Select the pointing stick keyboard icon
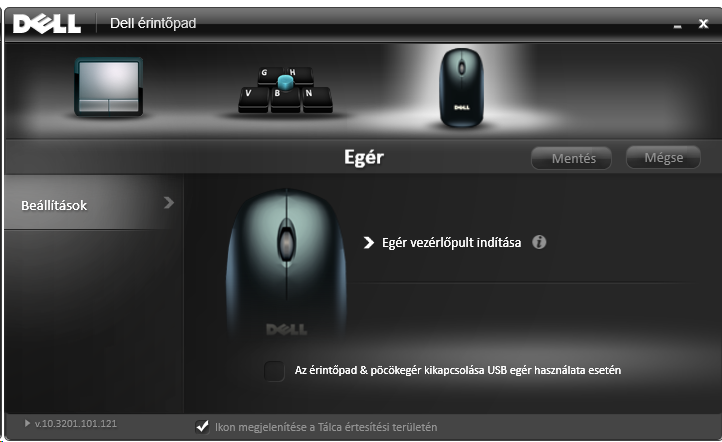Image resolution: width=722 pixels, height=442 pixels. click(x=285, y=90)
